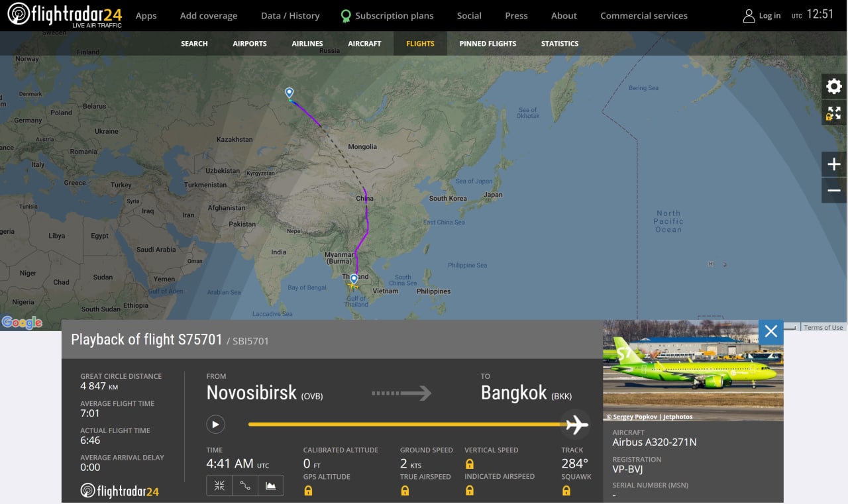The image size is (848, 504).
Task: Click the airplane marker on playback slider
Action: click(x=576, y=425)
